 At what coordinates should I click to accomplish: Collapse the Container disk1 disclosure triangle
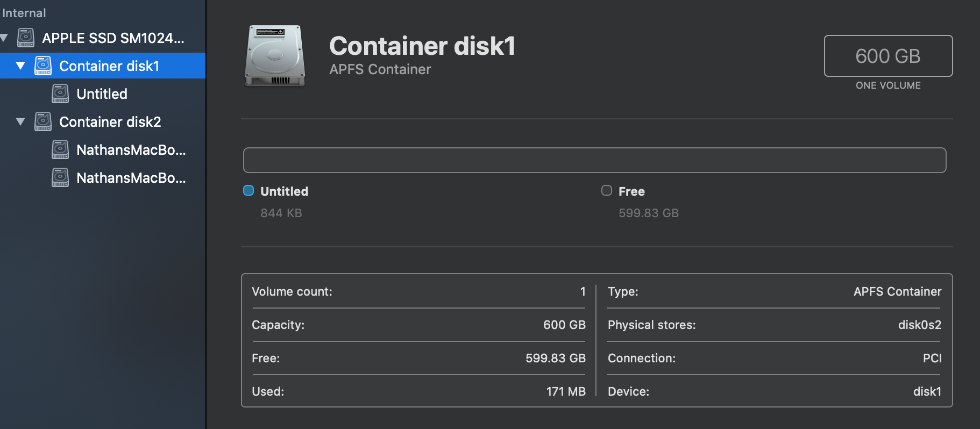click(x=21, y=66)
